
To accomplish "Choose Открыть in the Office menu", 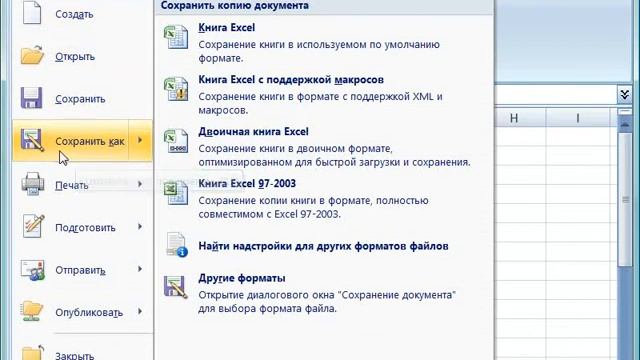I will (x=82, y=56).
